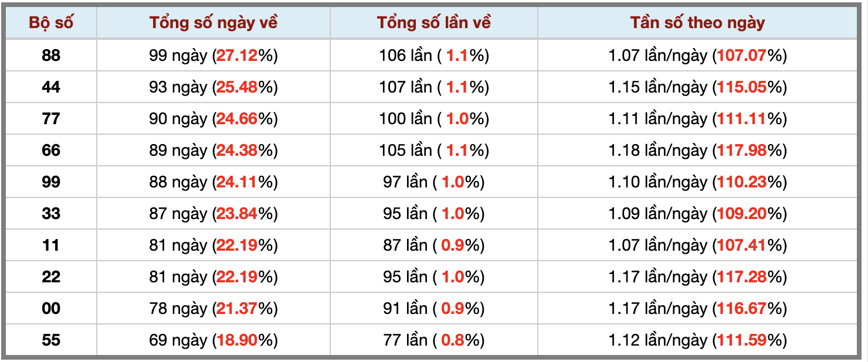Click the "Tổng số ngày về" header

pyautogui.click(x=213, y=23)
